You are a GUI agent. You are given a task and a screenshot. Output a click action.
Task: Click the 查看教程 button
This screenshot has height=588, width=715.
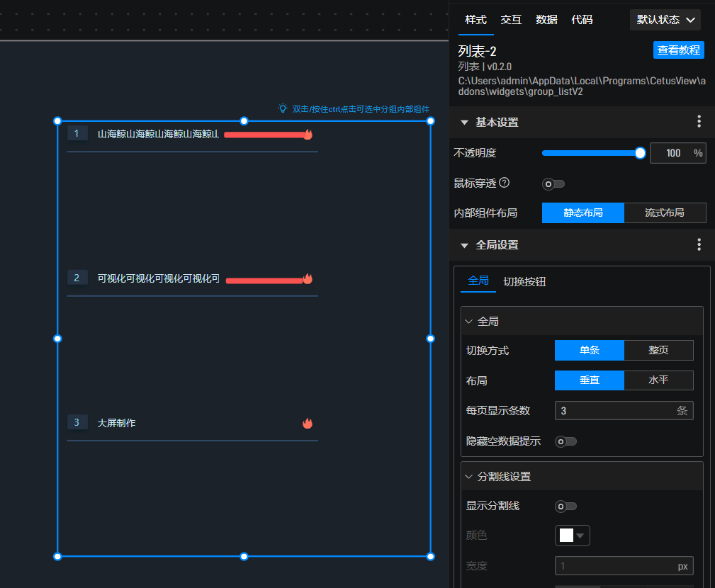click(x=678, y=50)
